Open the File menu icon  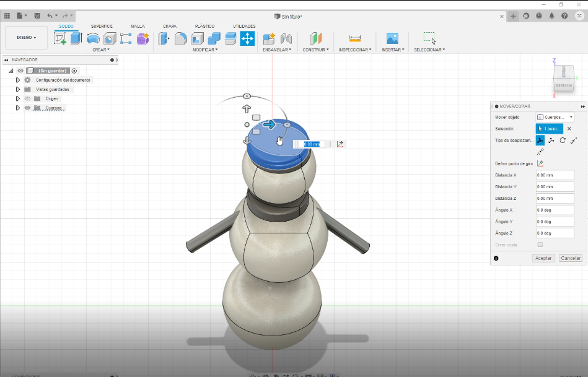(21, 15)
